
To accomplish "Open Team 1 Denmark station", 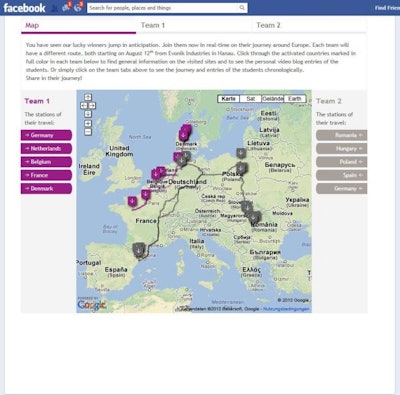I will [46, 189].
